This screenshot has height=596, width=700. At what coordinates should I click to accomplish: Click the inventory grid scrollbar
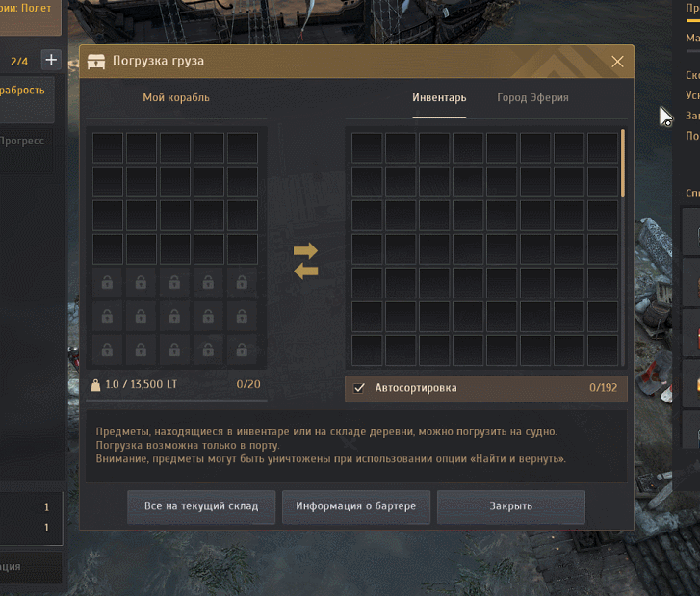623,163
